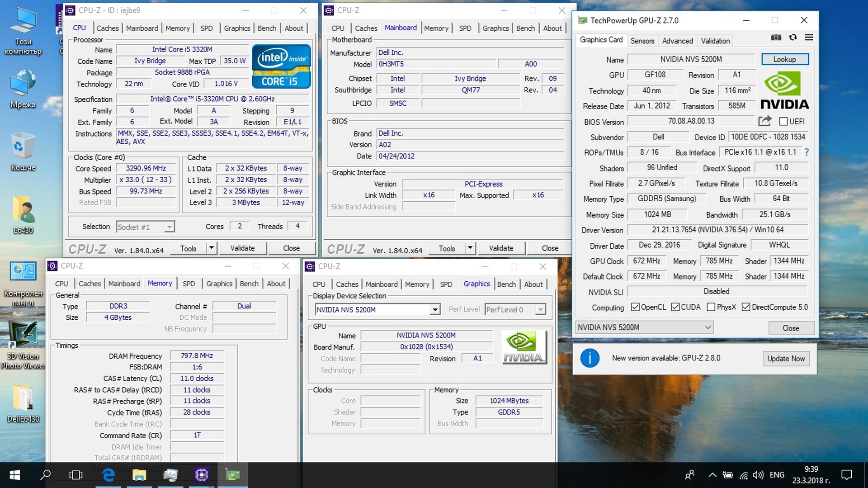Click the NVIDIA logo in CPU-Z Graphics tab

(524, 347)
